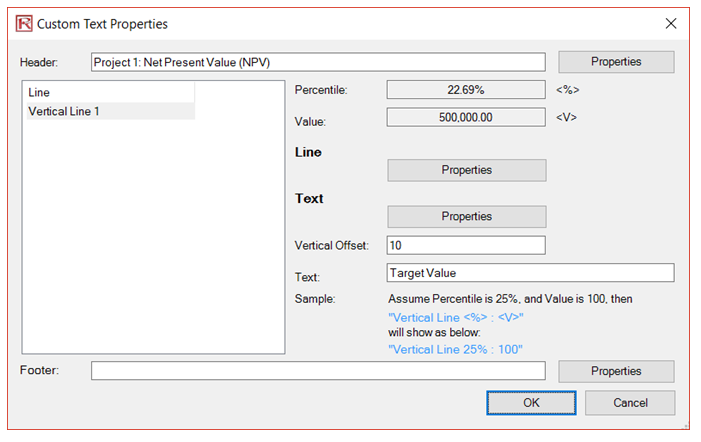Click the <V> value placeholder tag
Screen dimensions: 701x442
click(x=566, y=118)
